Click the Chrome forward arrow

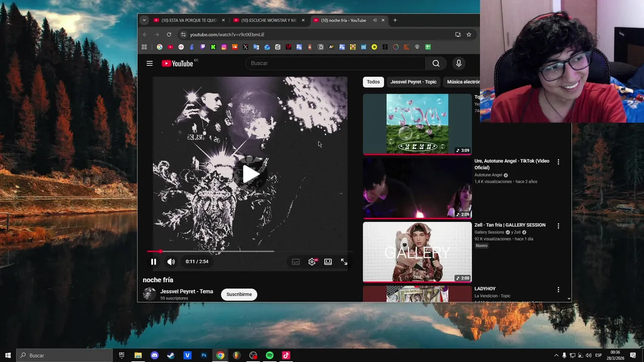click(x=157, y=34)
